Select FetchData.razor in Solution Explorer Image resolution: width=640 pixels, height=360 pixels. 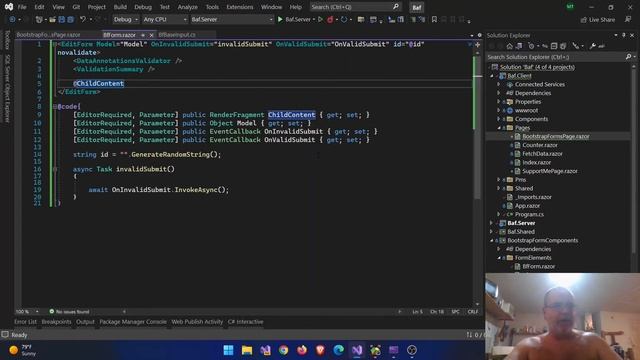(542, 153)
